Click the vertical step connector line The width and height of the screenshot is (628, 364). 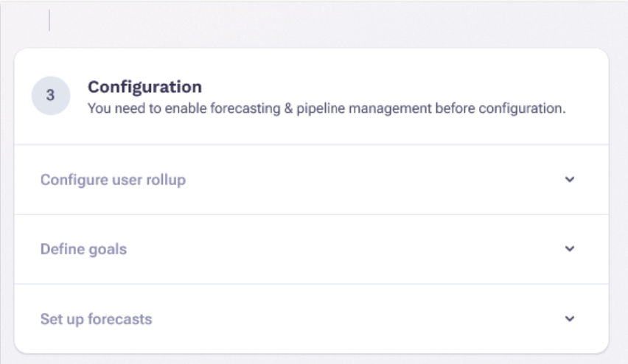pyautogui.click(x=49, y=21)
